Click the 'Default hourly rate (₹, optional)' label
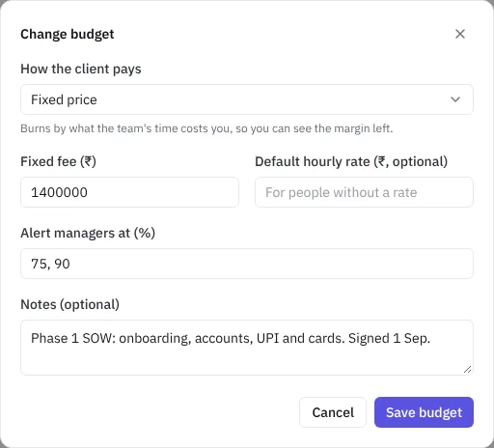Image resolution: width=494 pixels, height=448 pixels. [x=351, y=161]
